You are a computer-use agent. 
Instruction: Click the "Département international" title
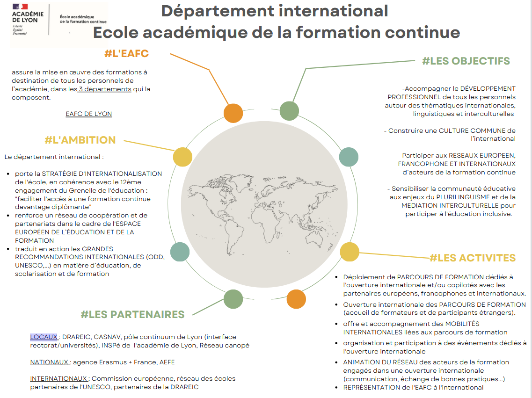(275, 11)
